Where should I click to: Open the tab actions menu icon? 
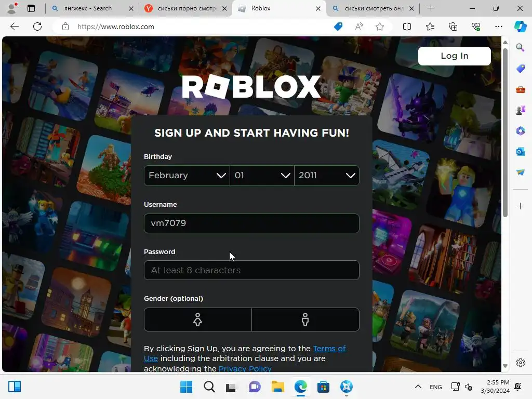coord(31,8)
